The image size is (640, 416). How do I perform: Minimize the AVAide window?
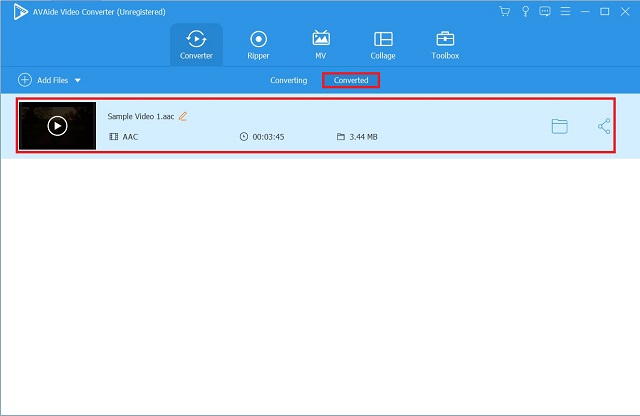(x=585, y=11)
